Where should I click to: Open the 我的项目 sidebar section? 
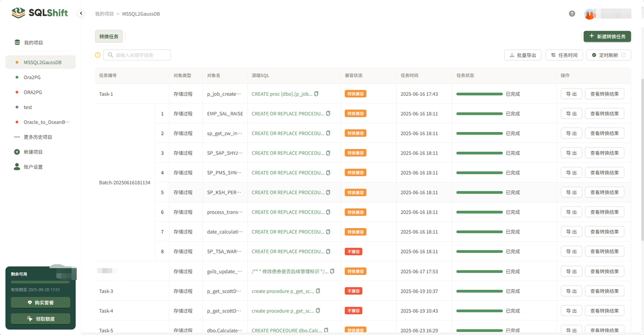pos(33,43)
